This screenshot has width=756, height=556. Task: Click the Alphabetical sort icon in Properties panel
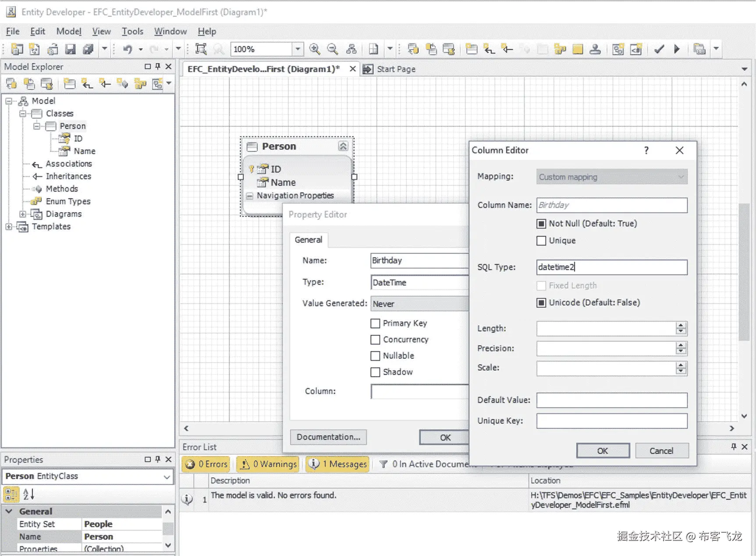click(29, 494)
